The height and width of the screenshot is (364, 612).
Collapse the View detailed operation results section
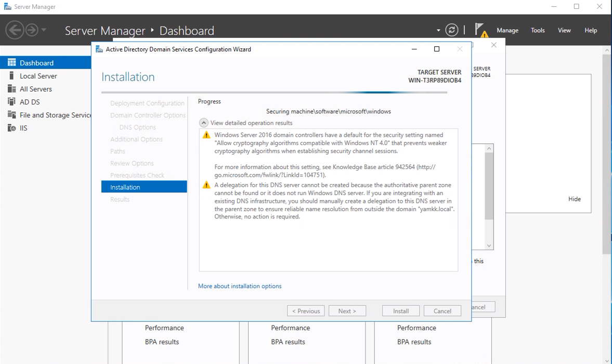[x=203, y=123]
